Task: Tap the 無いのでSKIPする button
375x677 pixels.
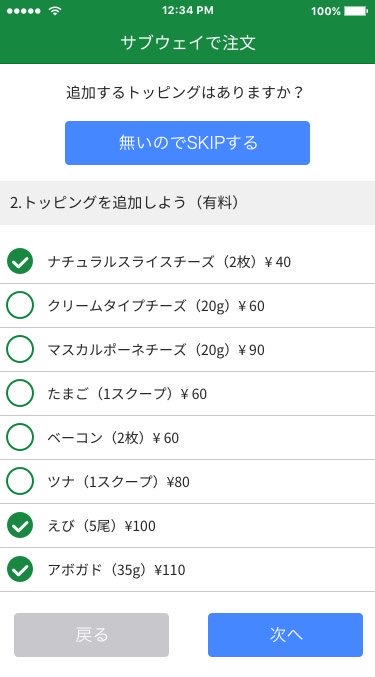Action: click(187, 143)
